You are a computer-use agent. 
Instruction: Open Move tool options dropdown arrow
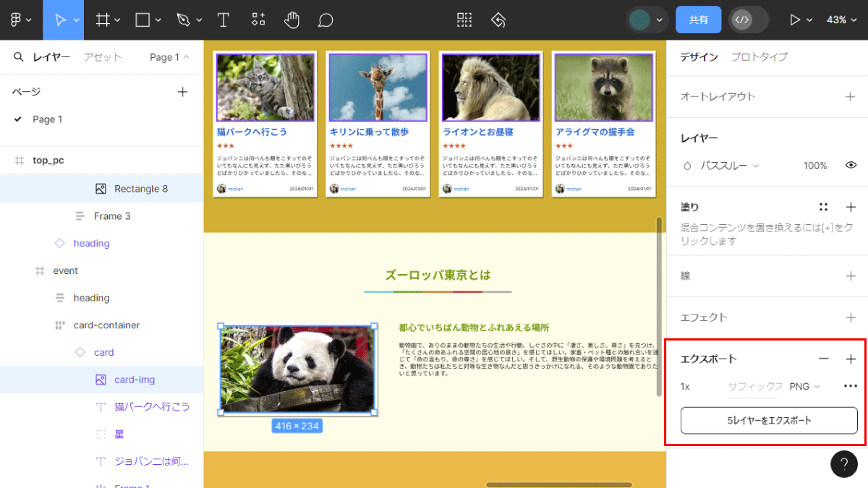(77, 20)
